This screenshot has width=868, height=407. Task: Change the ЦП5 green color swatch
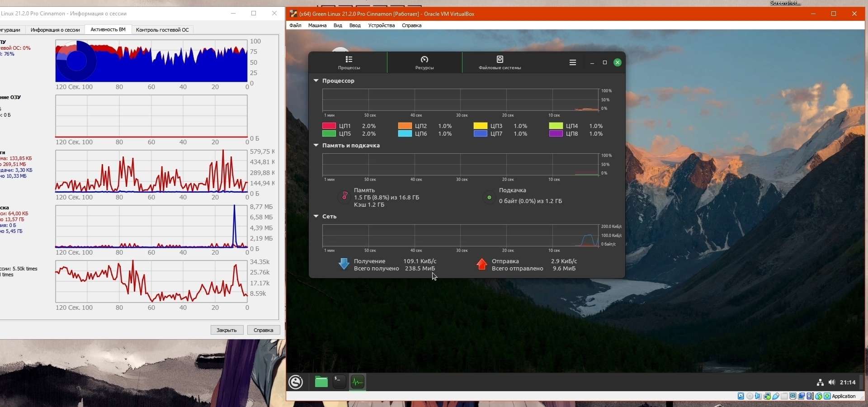click(329, 134)
